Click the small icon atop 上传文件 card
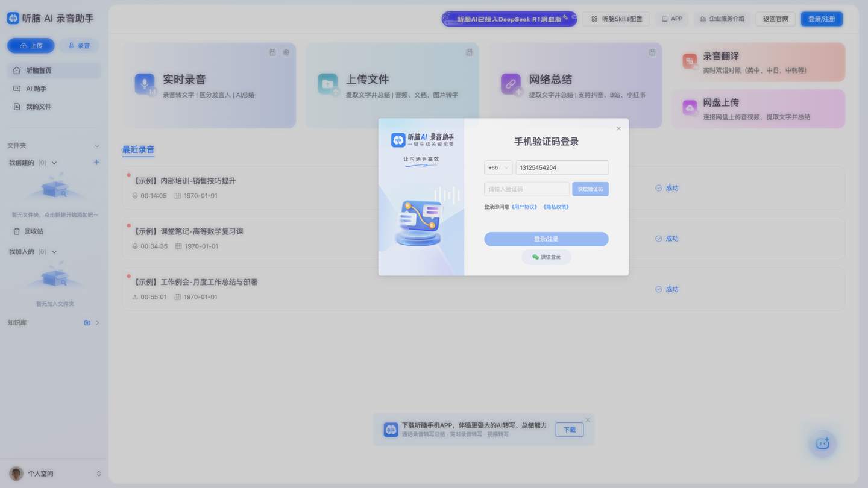 (469, 52)
